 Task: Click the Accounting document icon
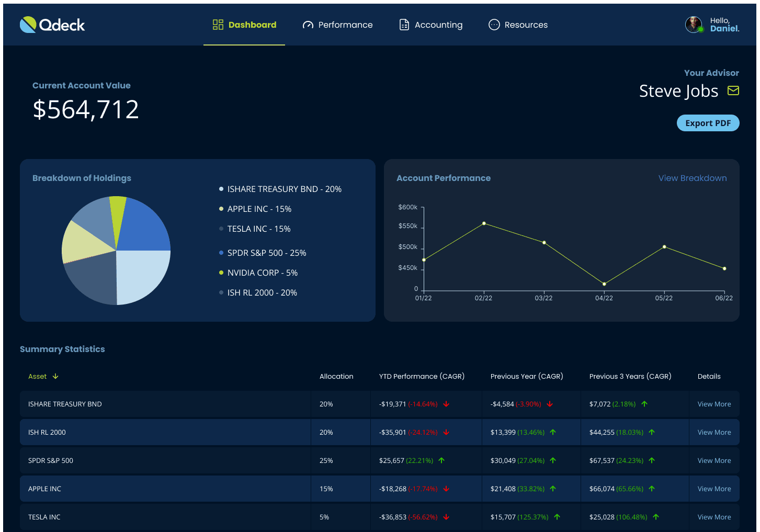click(x=404, y=25)
